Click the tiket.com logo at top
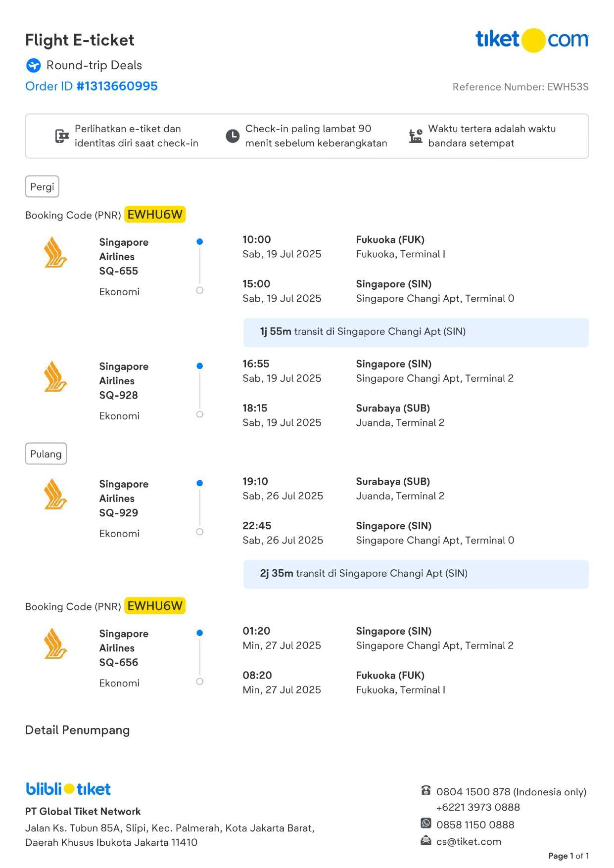614x868 pixels. 532,40
